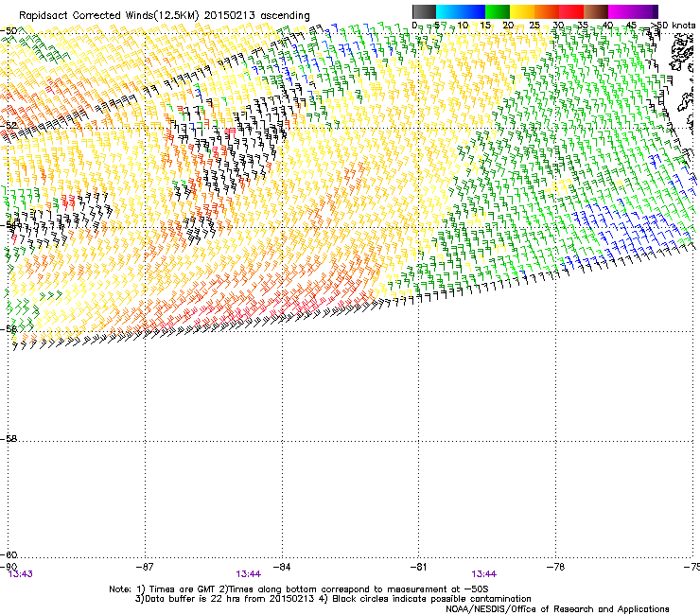Click the '-78' longitude axis label

coord(555,567)
